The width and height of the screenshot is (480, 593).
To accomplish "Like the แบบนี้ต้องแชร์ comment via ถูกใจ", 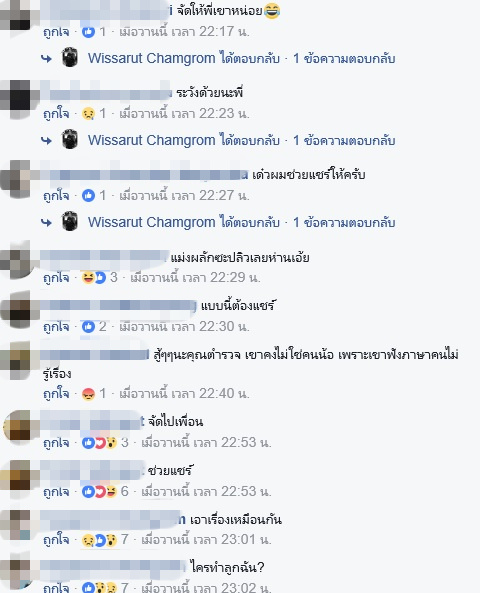I will [x=56, y=327].
